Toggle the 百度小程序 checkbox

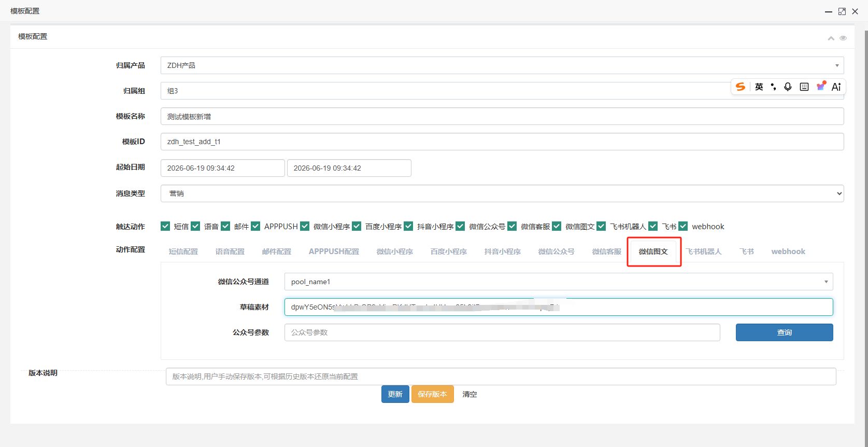coord(357,226)
